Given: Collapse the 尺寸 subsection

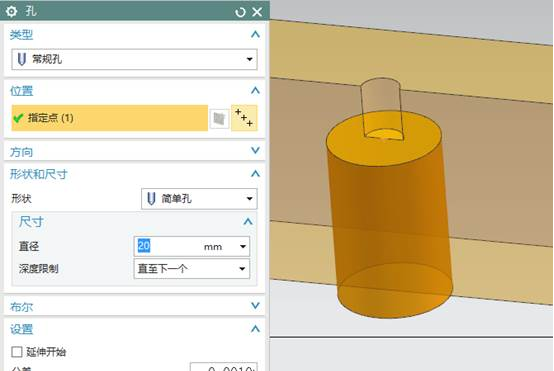Looking at the screenshot, I should click(248, 222).
